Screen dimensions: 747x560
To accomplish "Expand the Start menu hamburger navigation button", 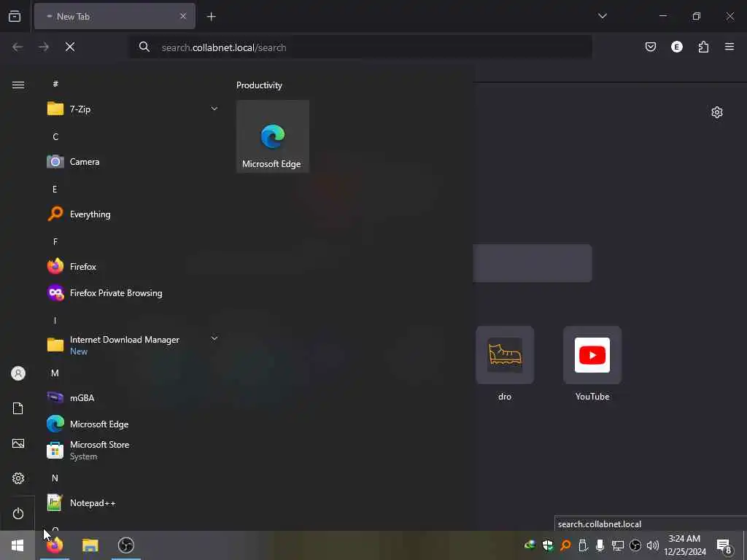I will [18, 85].
